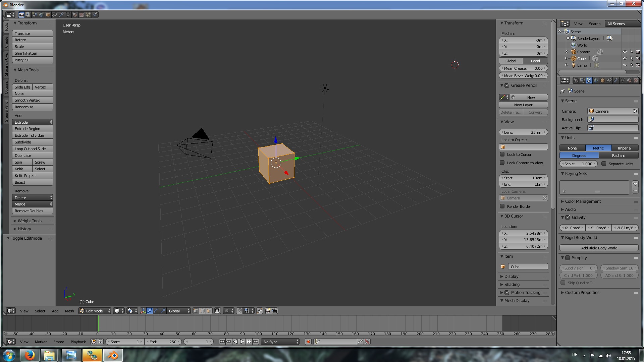Click the auto keyframe record button
Screen dimensions: 644x362
(308, 342)
